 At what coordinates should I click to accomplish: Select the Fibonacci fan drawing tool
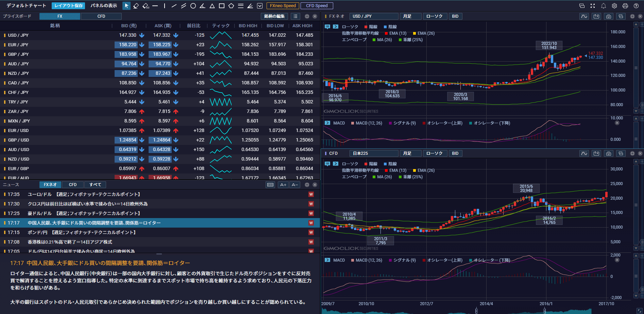click(250, 5)
